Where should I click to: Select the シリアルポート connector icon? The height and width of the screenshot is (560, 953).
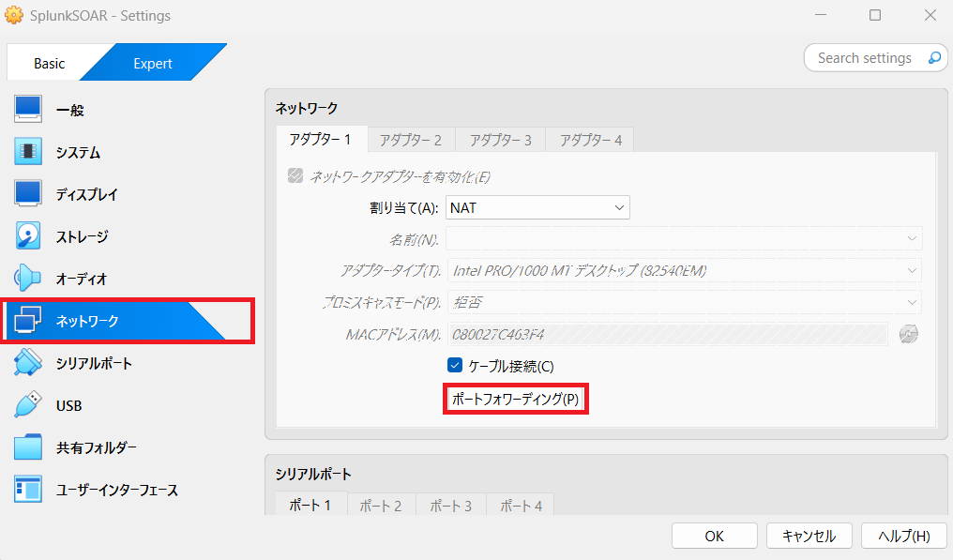29,363
